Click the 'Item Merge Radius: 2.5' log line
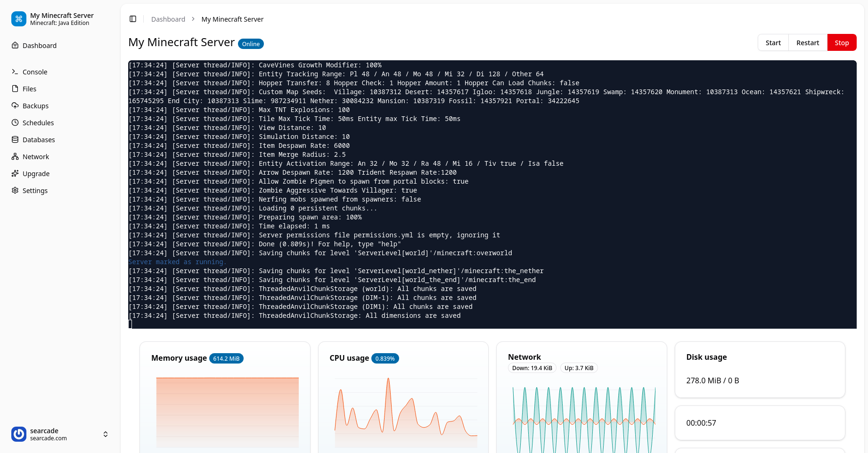Viewport: 868px width, 453px height. point(237,154)
